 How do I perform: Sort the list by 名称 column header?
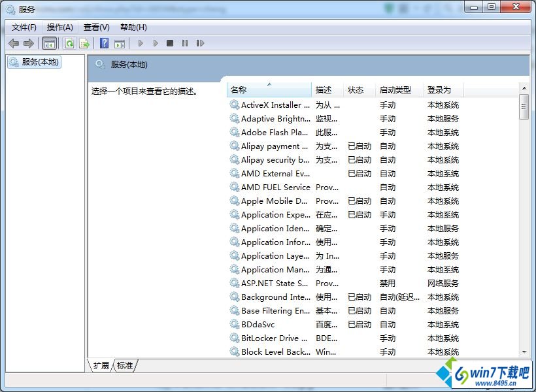click(x=269, y=90)
